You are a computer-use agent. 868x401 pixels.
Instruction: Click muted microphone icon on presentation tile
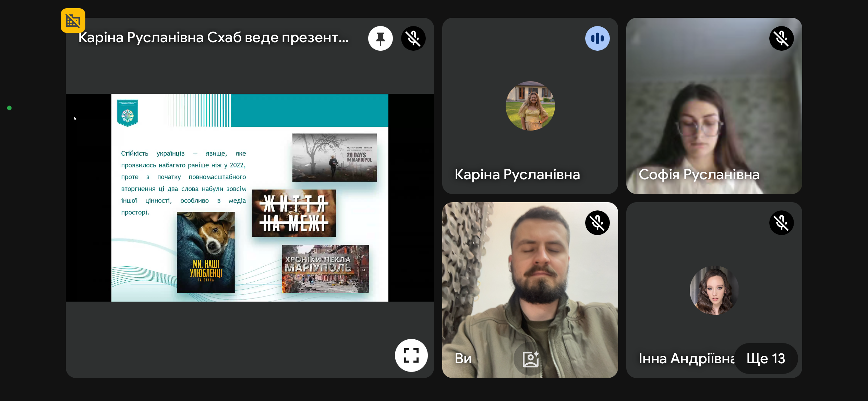click(413, 38)
